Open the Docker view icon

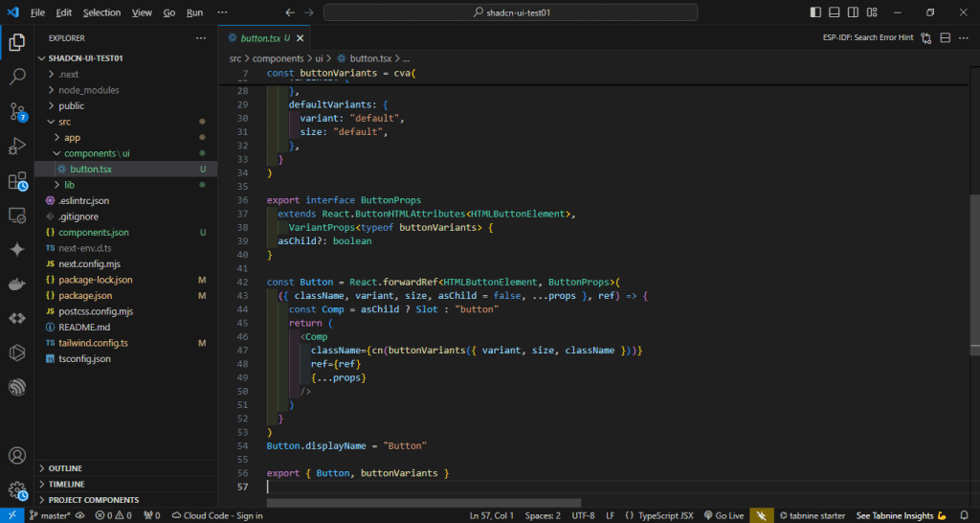pyautogui.click(x=17, y=284)
